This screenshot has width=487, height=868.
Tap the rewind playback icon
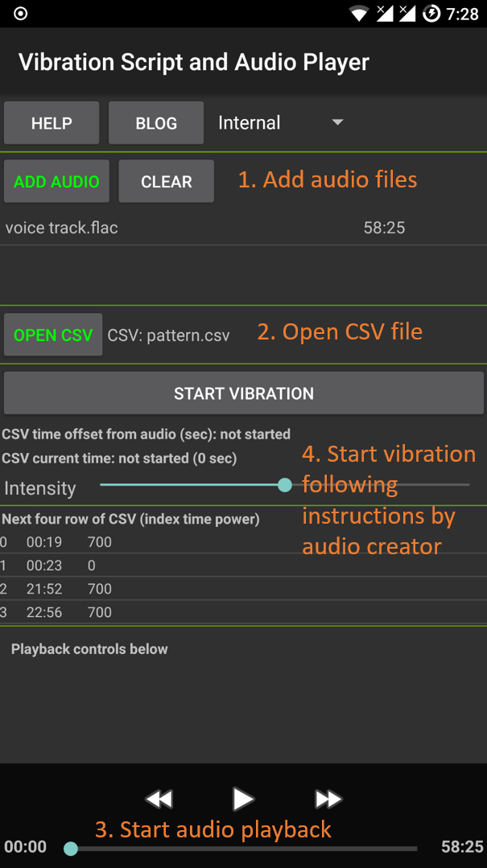[159, 799]
